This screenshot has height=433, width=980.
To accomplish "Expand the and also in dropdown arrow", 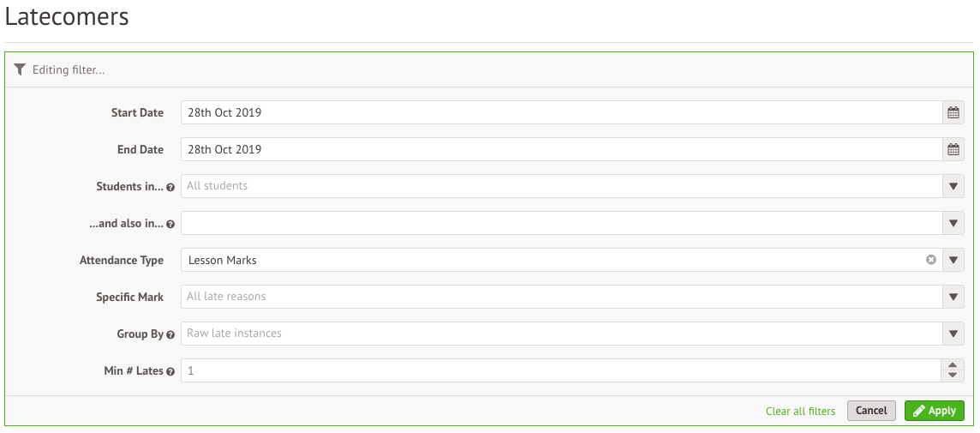I will [953, 223].
